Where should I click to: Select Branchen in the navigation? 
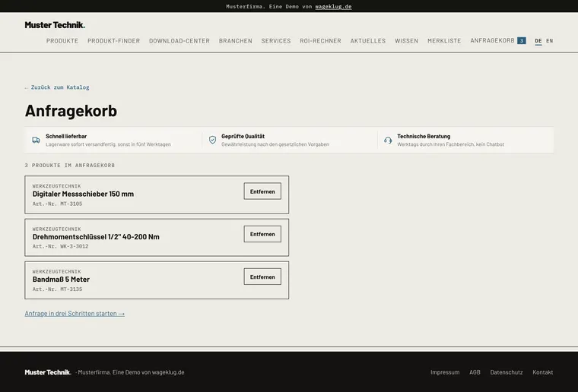coord(236,41)
